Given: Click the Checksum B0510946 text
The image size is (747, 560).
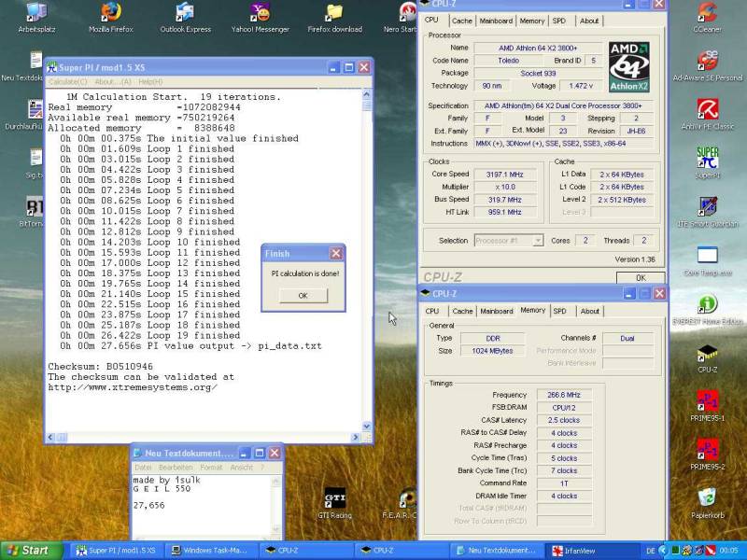Looking at the screenshot, I should click(x=101, y=367).
